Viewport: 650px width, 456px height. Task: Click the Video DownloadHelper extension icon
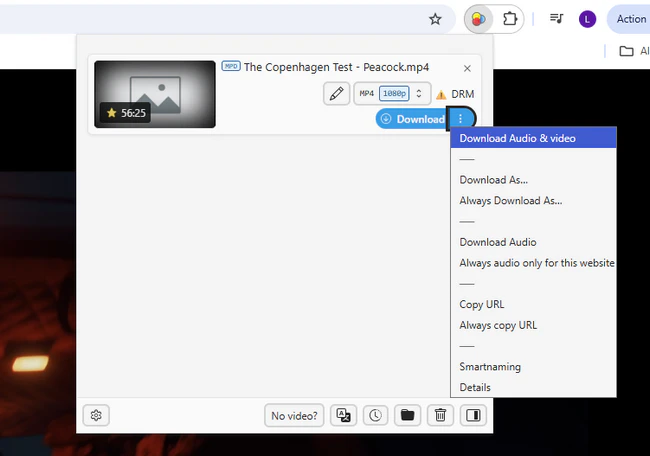(x=478, y=19)
